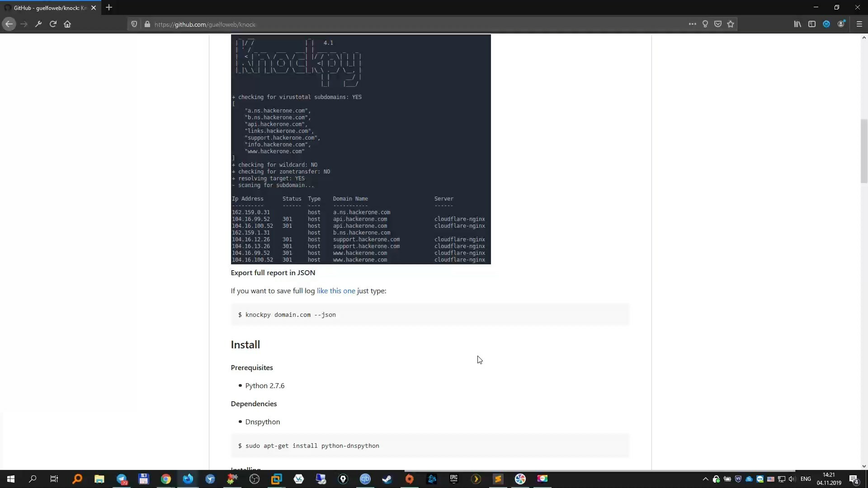The width and height of the screenshot is (868, 488).
Task: View site security padlock information
Action: 147,24
